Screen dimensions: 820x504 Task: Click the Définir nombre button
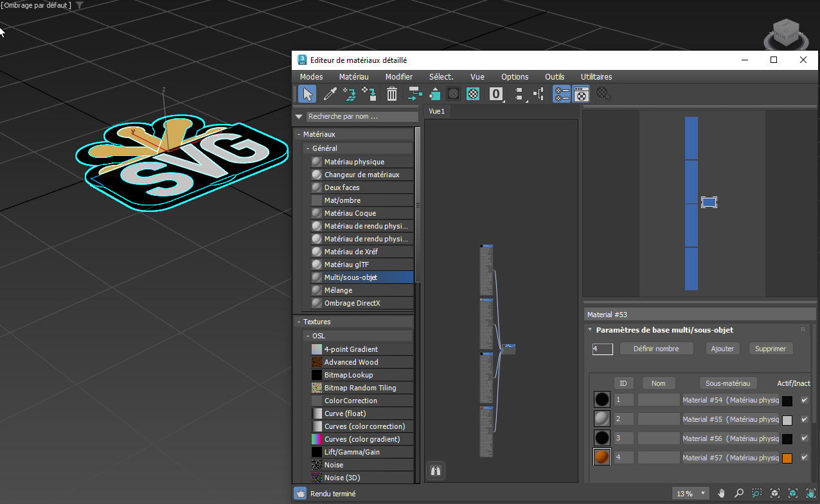click(x=657, y=349)
